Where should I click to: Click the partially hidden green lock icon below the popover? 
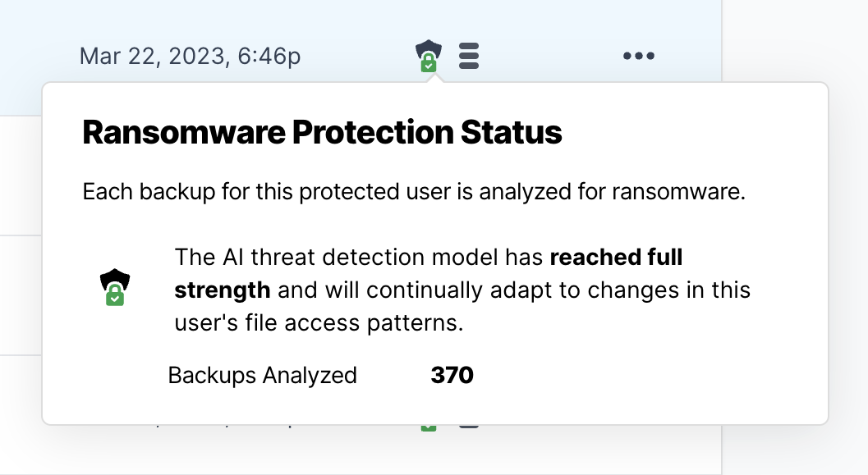click(429, 428)
